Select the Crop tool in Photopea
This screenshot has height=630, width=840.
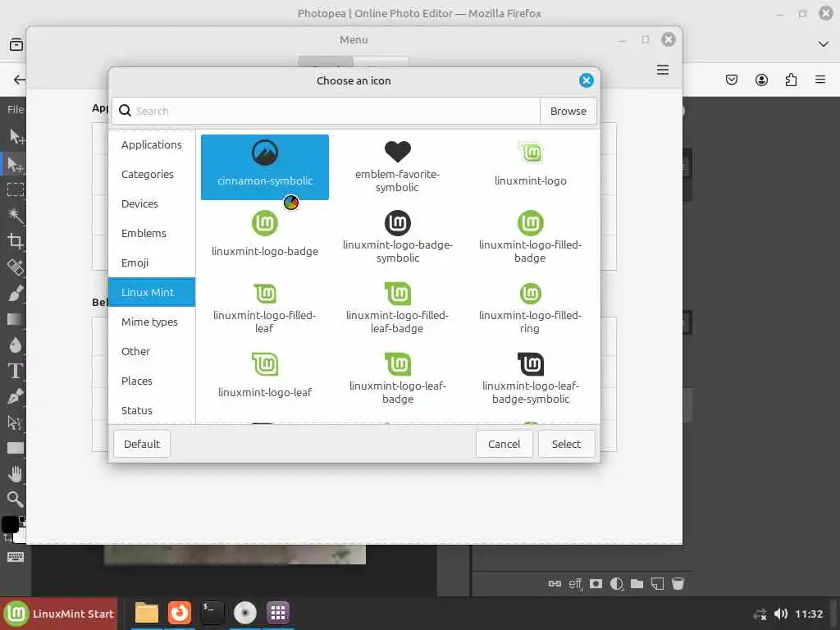click(15, 241)
